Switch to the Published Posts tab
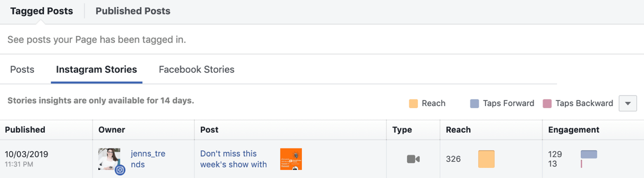 point(133,11)
